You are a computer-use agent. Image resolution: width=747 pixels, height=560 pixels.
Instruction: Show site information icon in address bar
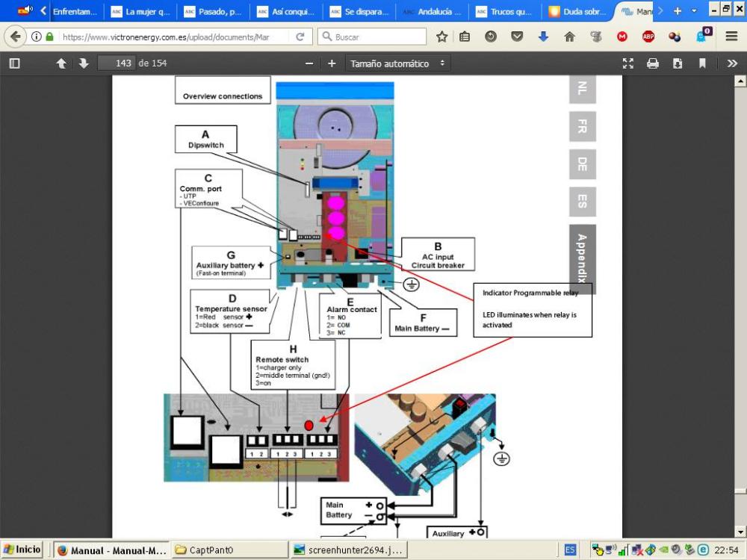point(36,37)
